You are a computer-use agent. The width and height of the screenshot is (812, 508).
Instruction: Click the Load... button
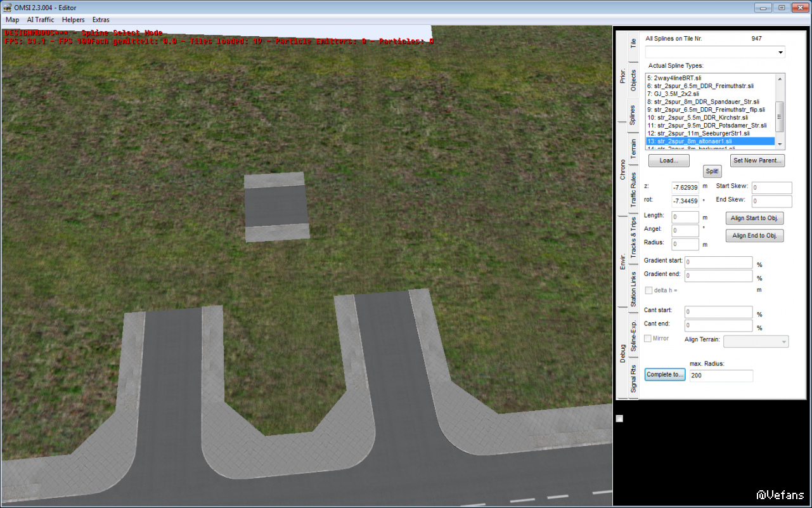[x=669, y=160]
